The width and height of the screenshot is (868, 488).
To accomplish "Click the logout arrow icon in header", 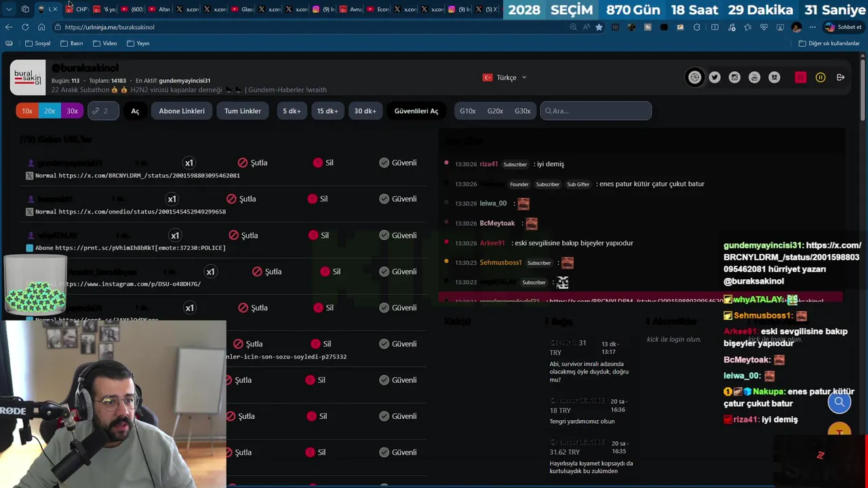I will point(840,77).
